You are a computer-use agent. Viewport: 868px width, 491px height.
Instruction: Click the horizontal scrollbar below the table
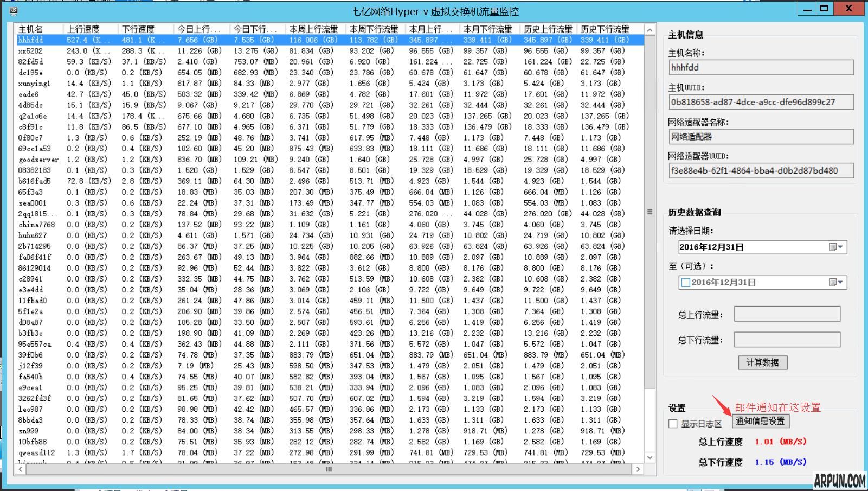click(x=328, y=469)
